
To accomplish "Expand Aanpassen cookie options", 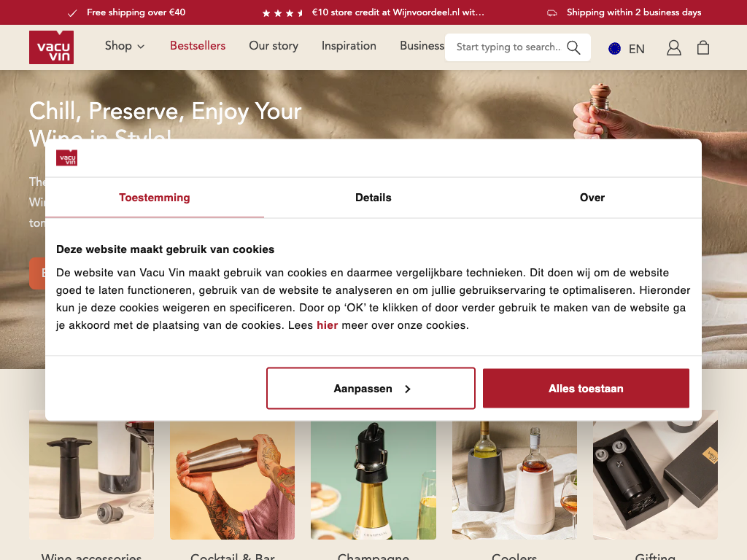I will click(371, 388).
